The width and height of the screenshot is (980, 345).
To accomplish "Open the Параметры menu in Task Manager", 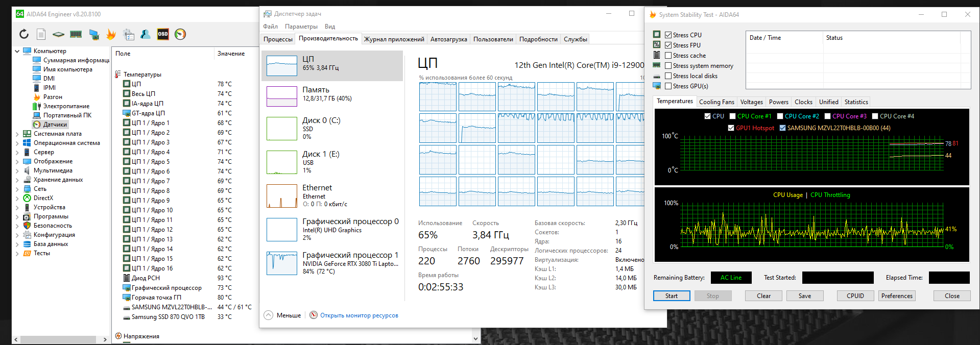I will 301,27.
